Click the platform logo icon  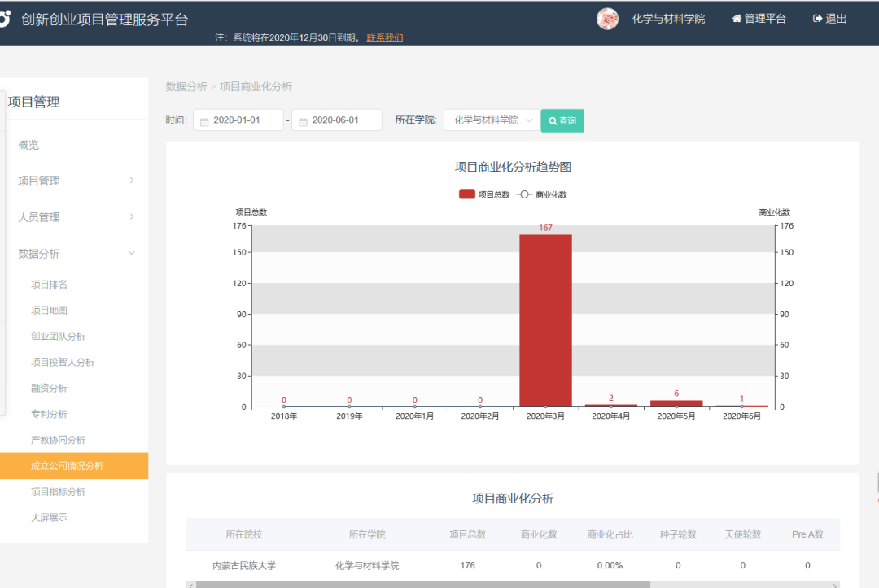pos(7,19)
